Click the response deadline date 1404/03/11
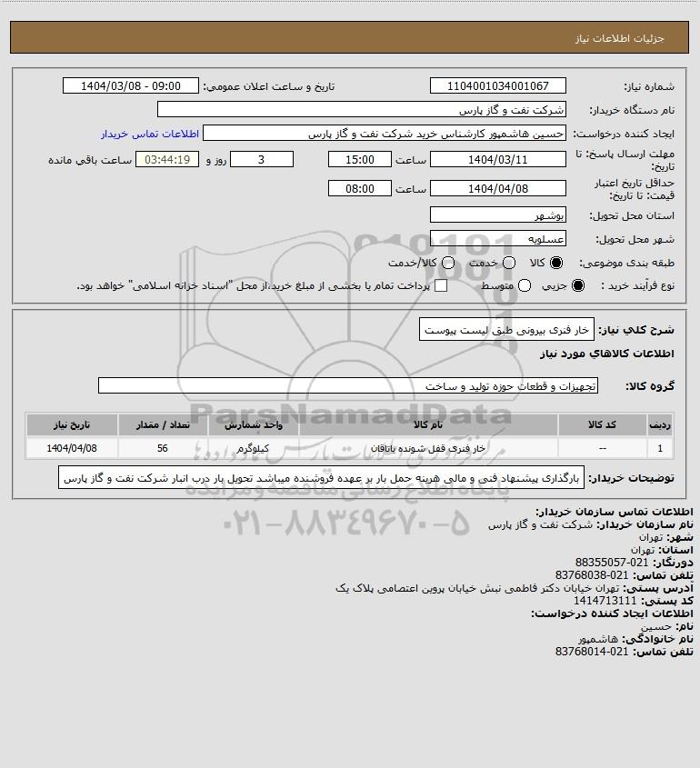 [x=497, y=159]
